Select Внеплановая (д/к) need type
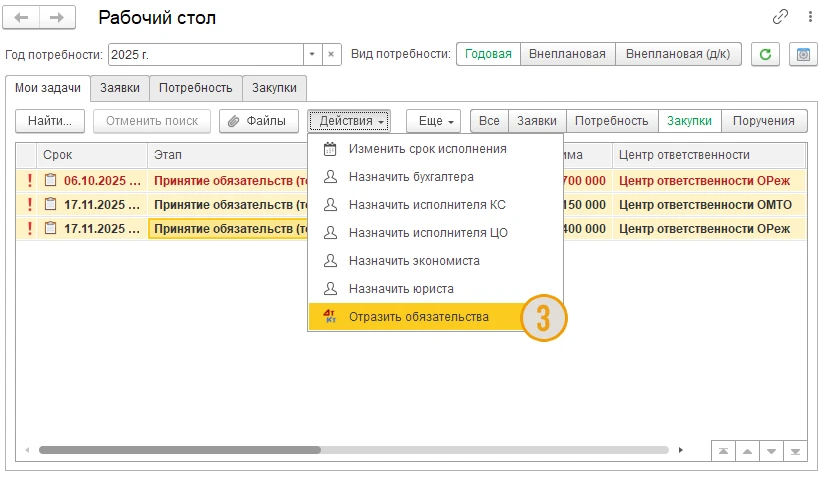825x478 pixels. (678, 54)
